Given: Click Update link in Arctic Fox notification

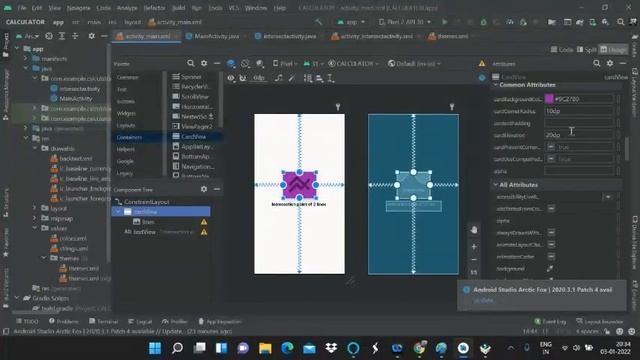Looking at the screenshot, I should (484, 300).
